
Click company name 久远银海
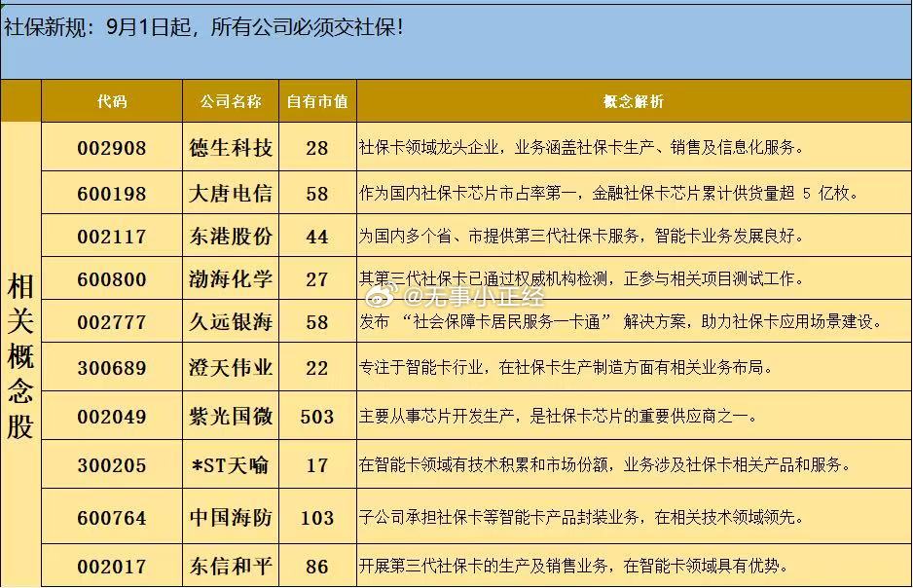click(x=231, y=322)
